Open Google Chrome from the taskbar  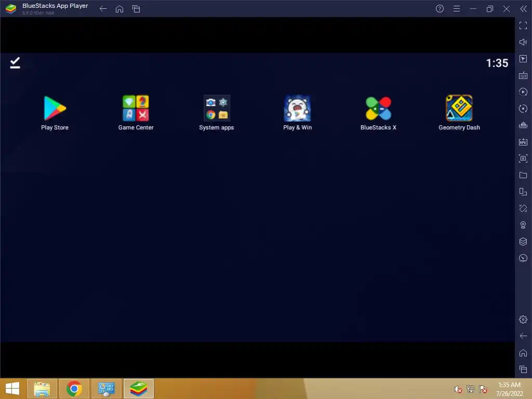[x=74, y=389]
